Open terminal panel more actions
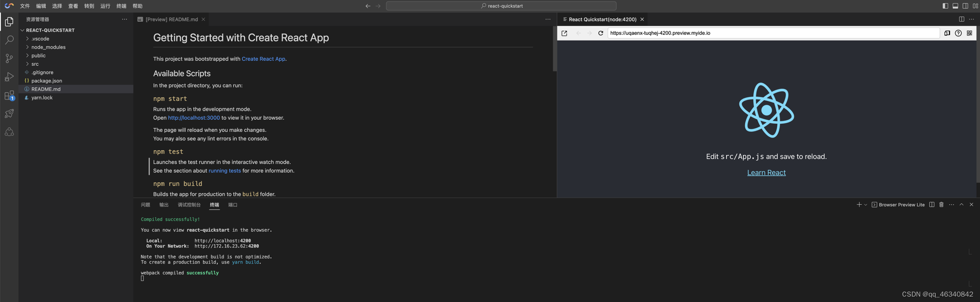The image size is (980, 302). tap(952, 205)
